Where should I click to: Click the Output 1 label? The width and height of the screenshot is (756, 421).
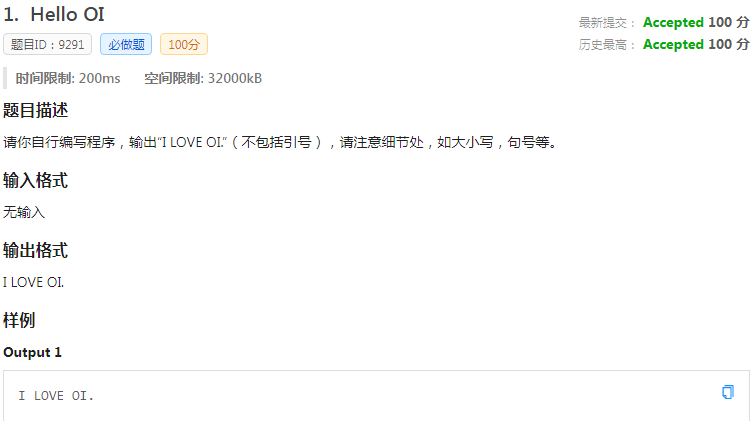tap(32, 353)
